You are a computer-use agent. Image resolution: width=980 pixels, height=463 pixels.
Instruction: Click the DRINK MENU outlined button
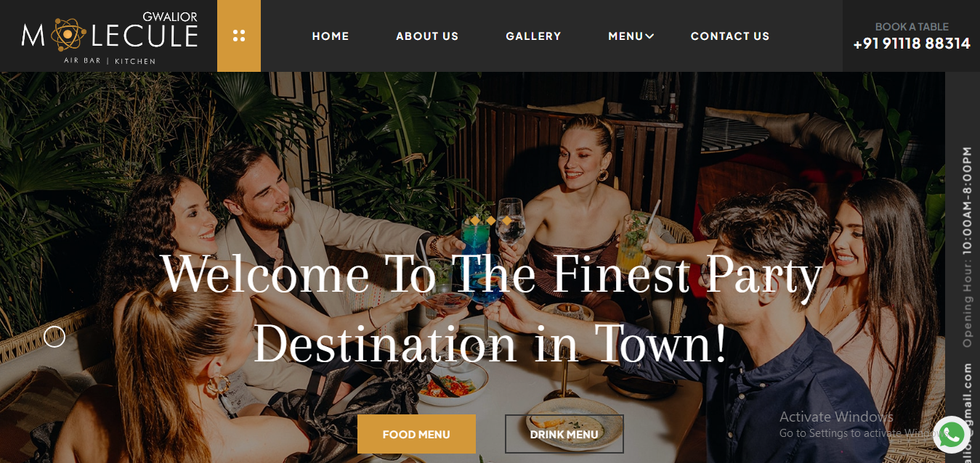tap(564, 434)
